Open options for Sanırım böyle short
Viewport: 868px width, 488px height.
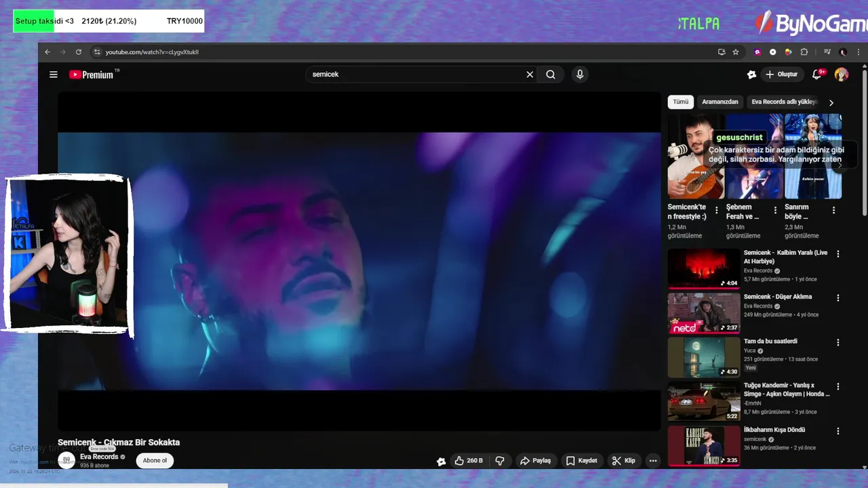(833, 211)
